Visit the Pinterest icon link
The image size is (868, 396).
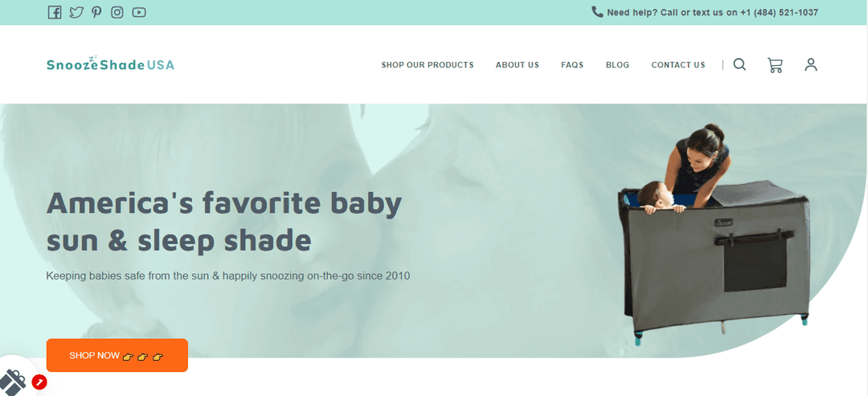(x=97, y=12)
